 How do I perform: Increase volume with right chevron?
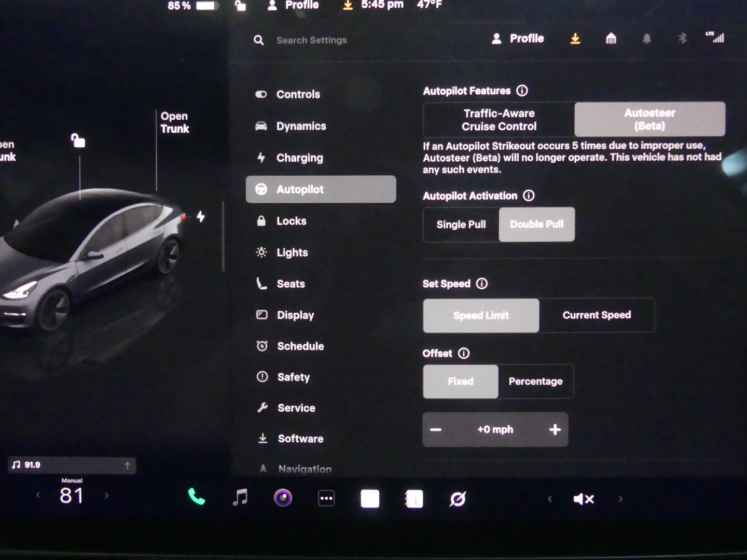[620, 499]
